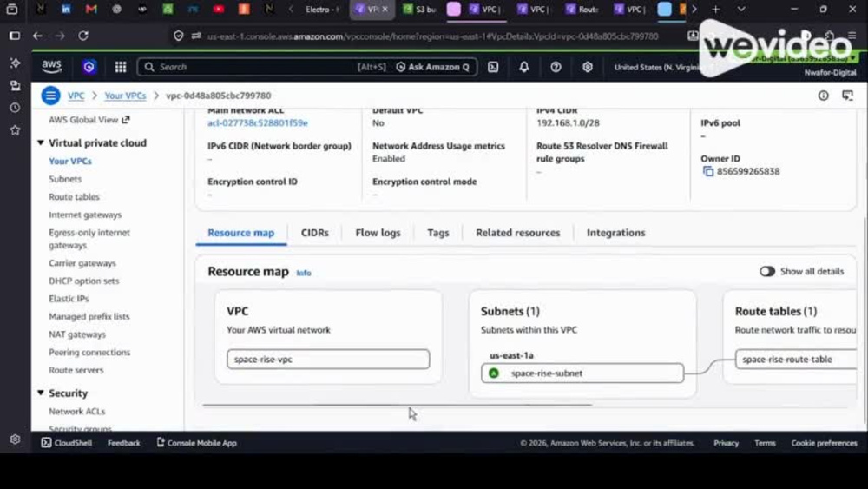Open the notifications bell
The height and width of the screenshot is (489, 868).
click(x=523, y=67)
